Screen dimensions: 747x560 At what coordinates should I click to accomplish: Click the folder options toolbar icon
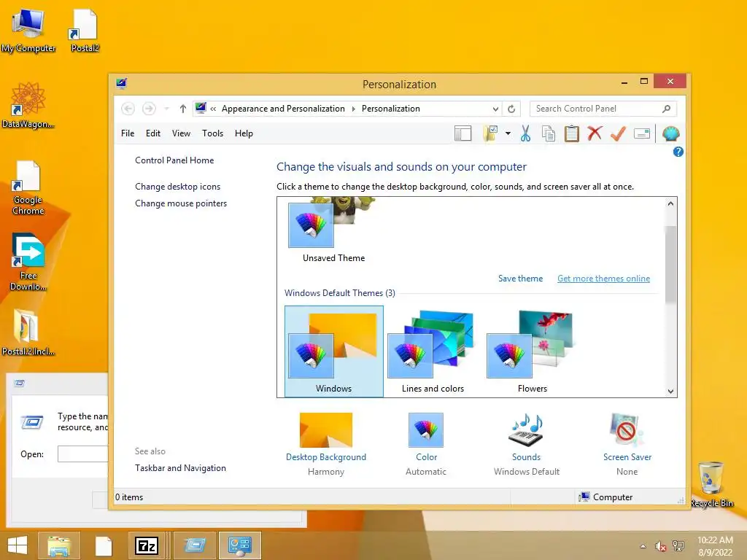490,134
